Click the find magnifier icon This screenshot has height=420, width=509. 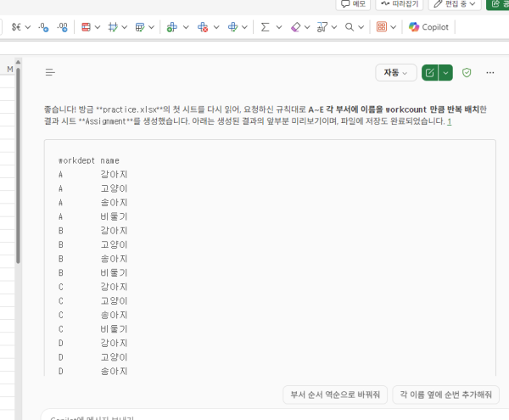[350, 27]
